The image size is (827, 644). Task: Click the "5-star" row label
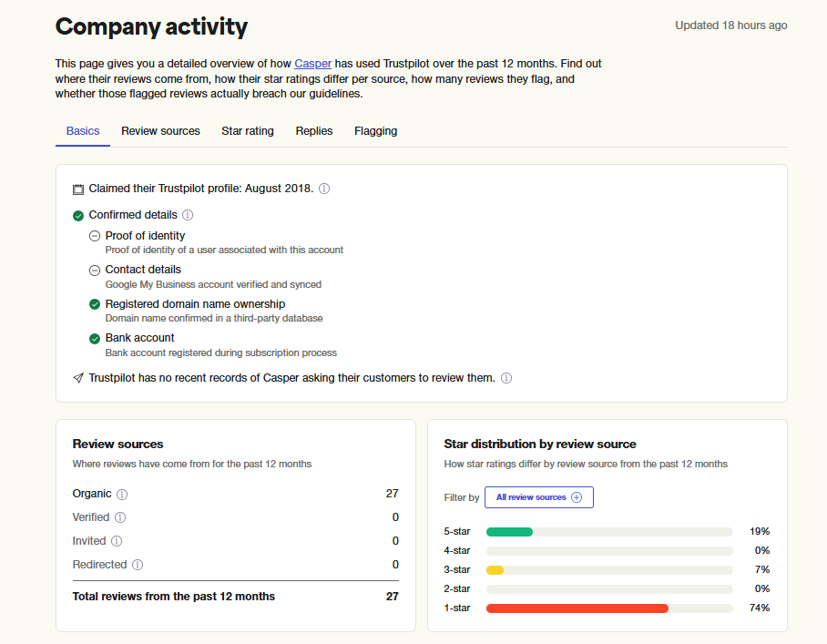[456, 532]
